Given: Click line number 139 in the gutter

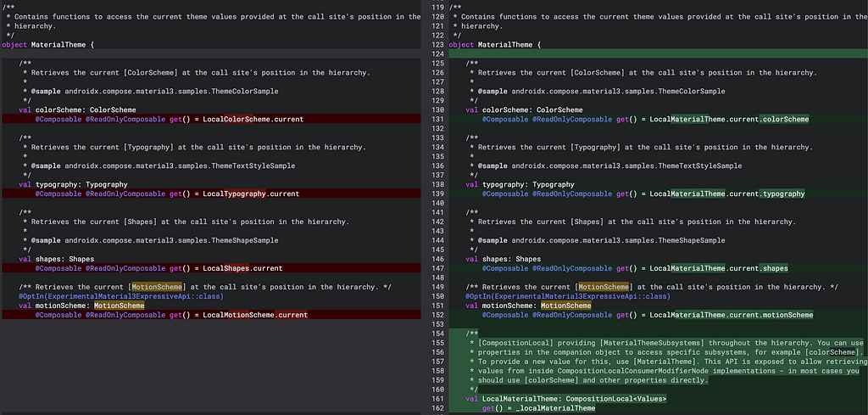Looking at the screenshot, I should click(x=437, y=194).
